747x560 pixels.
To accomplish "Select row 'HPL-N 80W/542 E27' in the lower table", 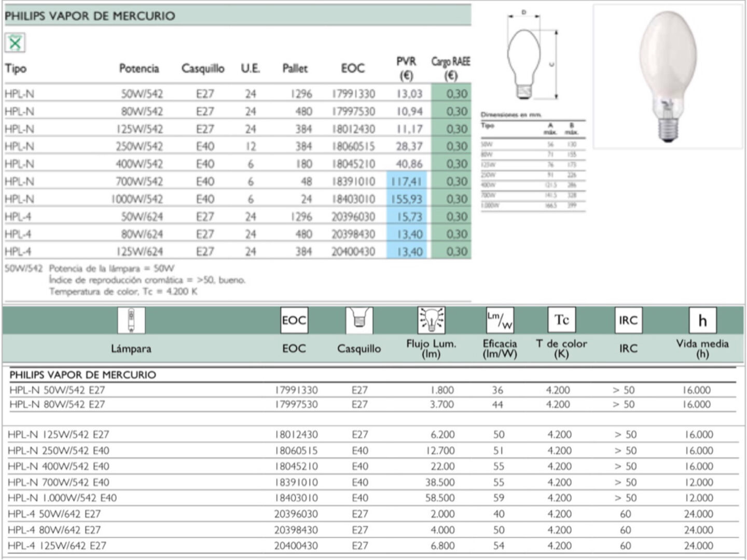I will click(x=372, y=404).
